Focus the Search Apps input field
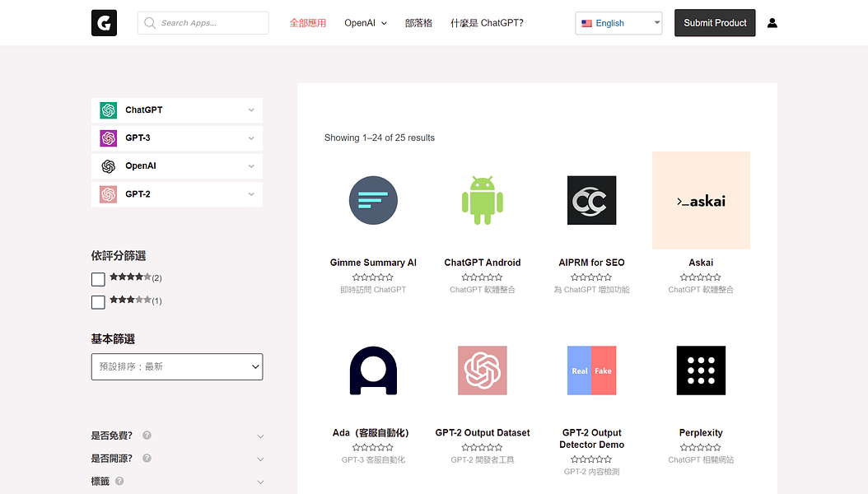 [203, 23]
